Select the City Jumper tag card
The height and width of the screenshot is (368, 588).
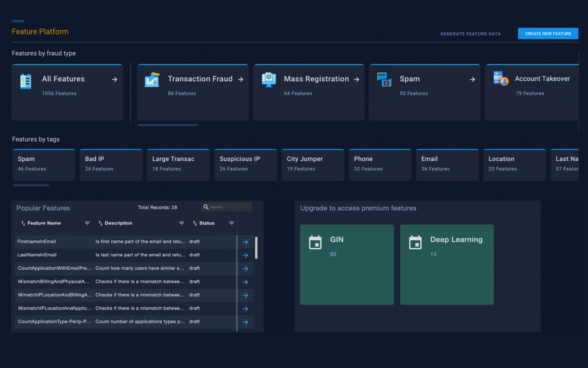pyautogui.click(x=313, y=165)
